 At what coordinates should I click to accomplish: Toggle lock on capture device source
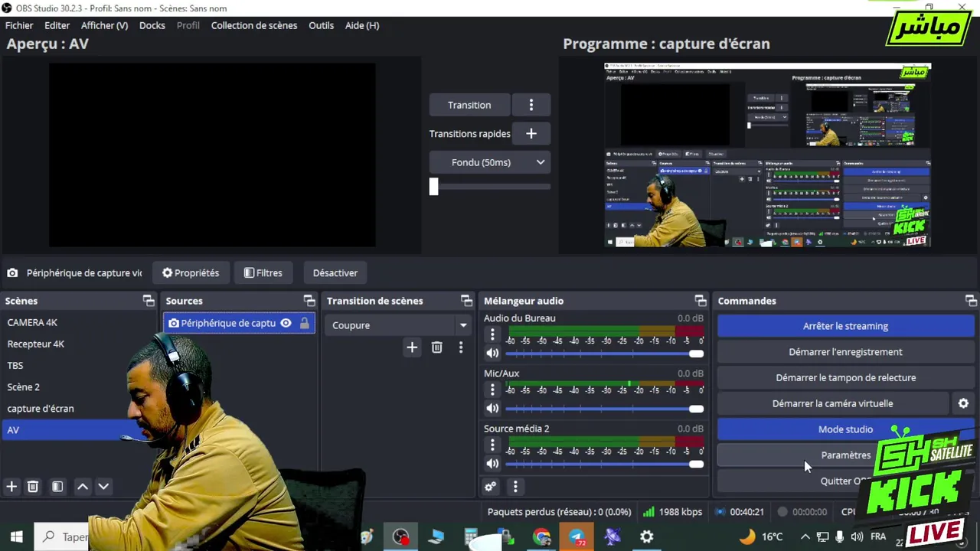coord(305,323)
